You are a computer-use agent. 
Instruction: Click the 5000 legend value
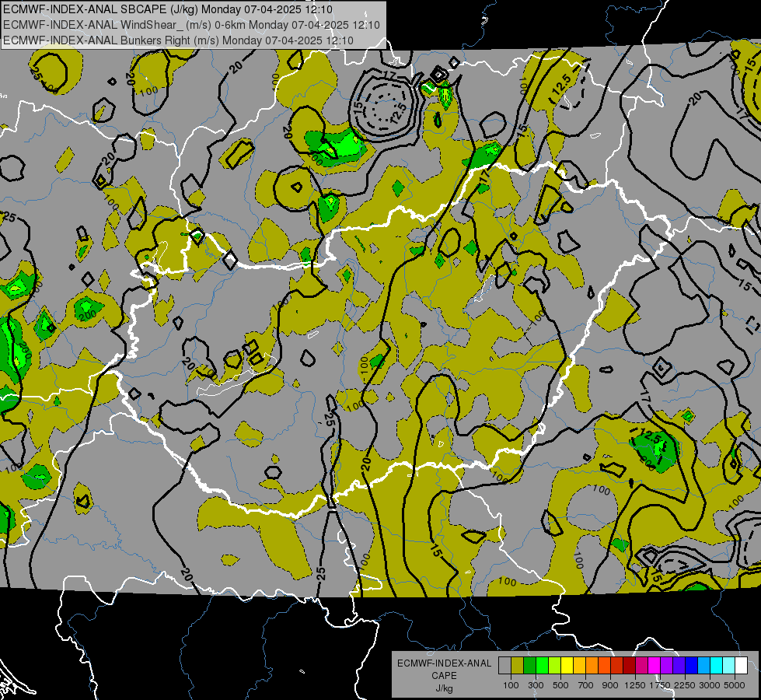click(x=735, y=685)
